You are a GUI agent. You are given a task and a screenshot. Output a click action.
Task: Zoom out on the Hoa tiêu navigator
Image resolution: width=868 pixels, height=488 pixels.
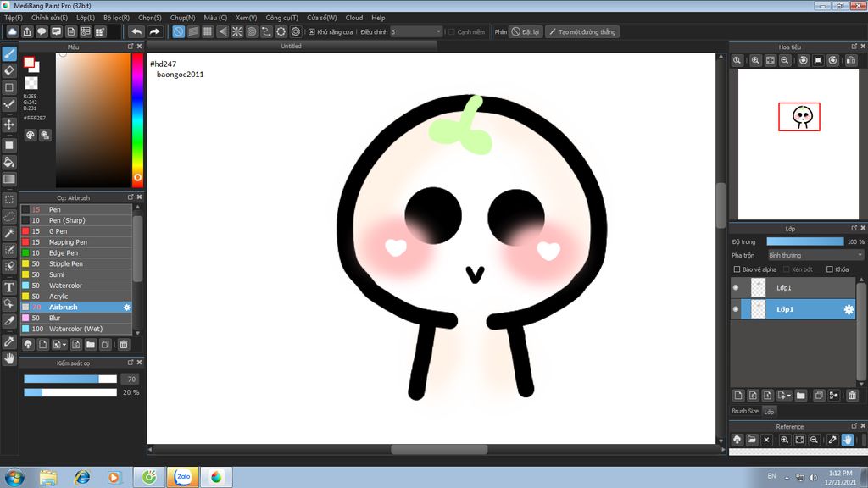(785, 60)
